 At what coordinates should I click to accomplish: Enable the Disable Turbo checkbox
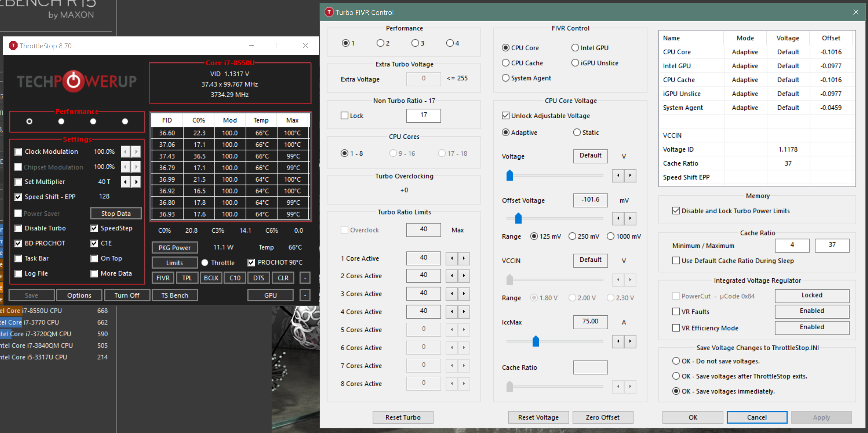click(x=18, y=228)
